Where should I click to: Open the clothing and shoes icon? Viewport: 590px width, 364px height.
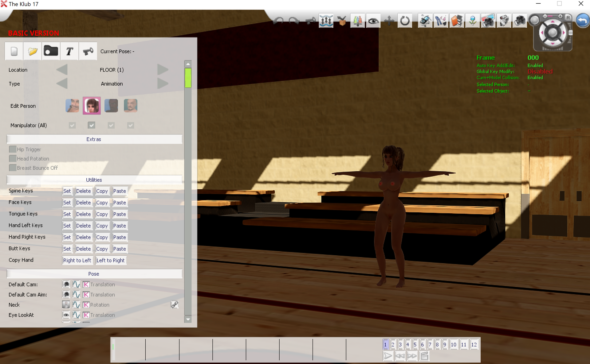(x=441, y=21)
